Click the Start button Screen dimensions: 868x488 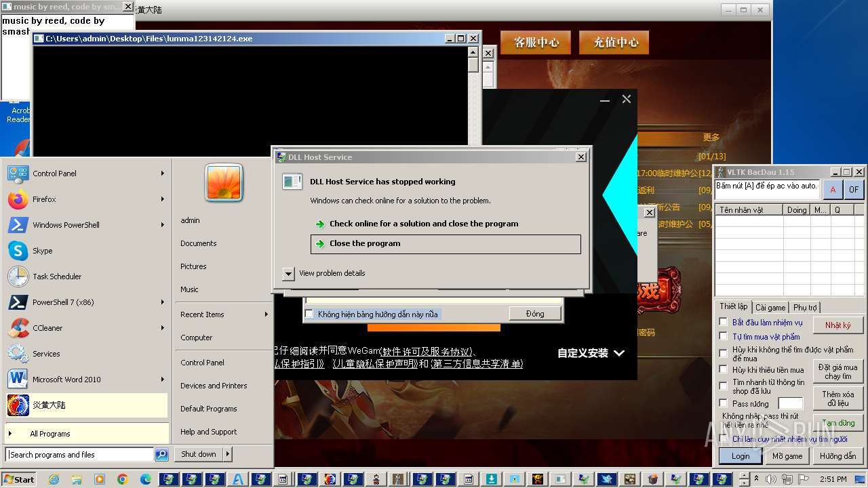point(19,479)
